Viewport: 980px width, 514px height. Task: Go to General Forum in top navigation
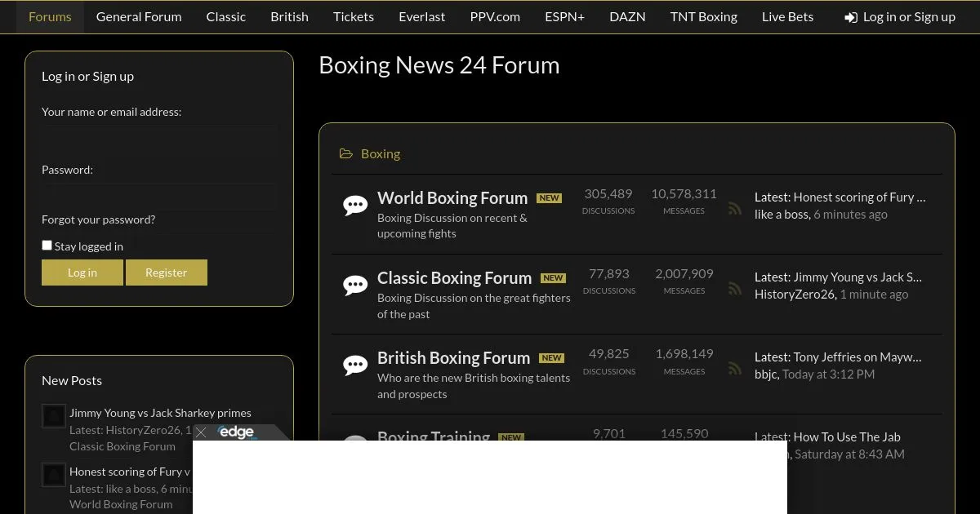pyautogui.click(x=139, y=16)
